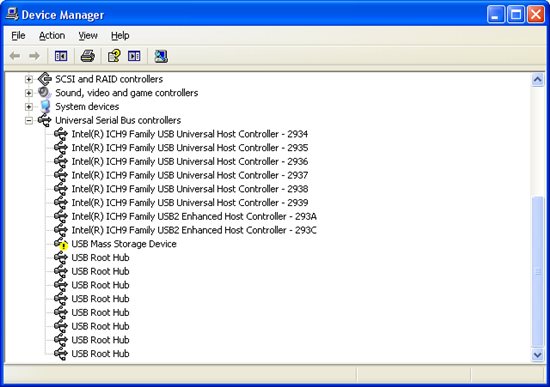This screenshot has width=550, height=387.
Task: Click the USB icon beside Enhanced Host Controller - 293A
Action: click(61, 216)
